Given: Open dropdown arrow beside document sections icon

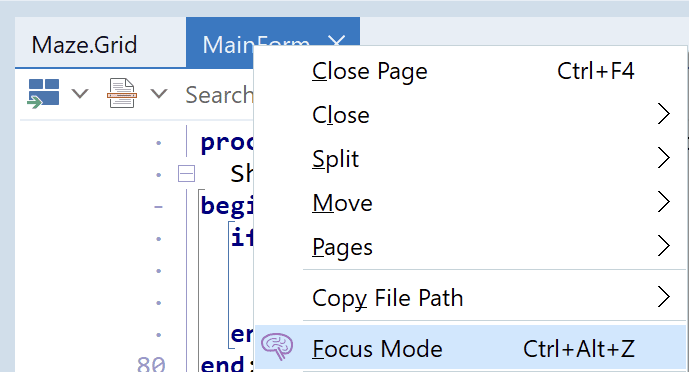Looking at the screenshot, I should pos(159,94).
